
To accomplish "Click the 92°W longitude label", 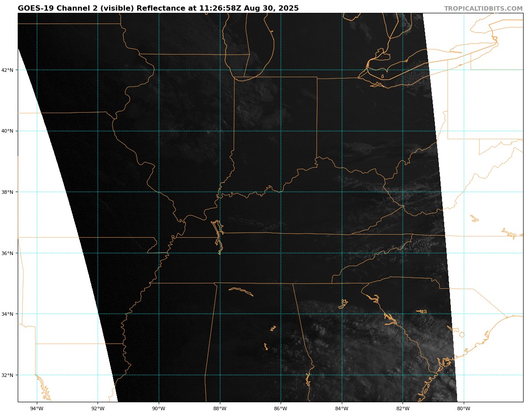I will click(98, 408).
